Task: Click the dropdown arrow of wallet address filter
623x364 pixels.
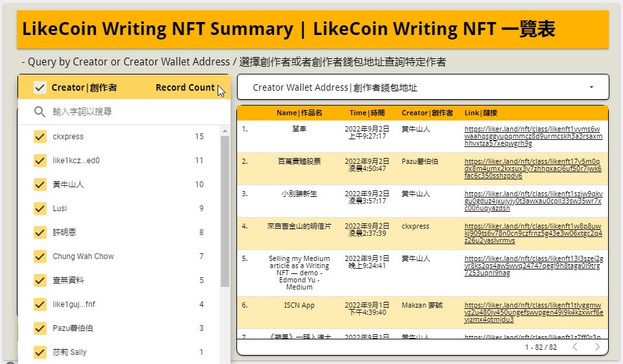Action: (x=591, y=87)
